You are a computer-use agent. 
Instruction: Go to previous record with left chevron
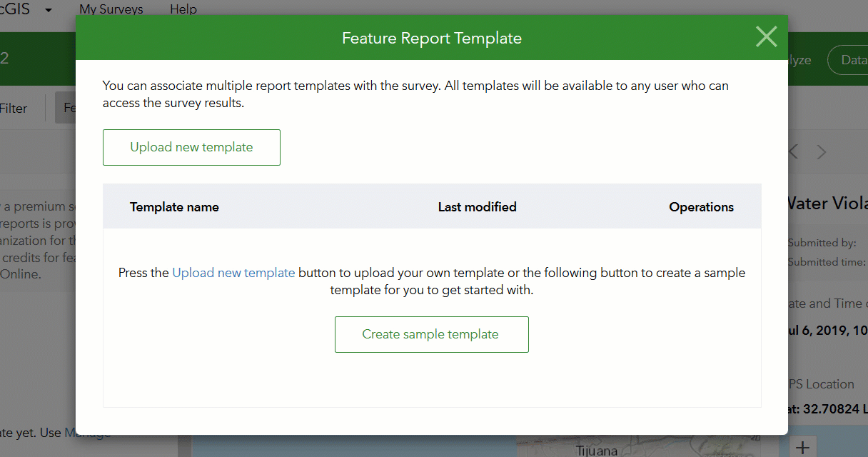[x=793, y=151]
